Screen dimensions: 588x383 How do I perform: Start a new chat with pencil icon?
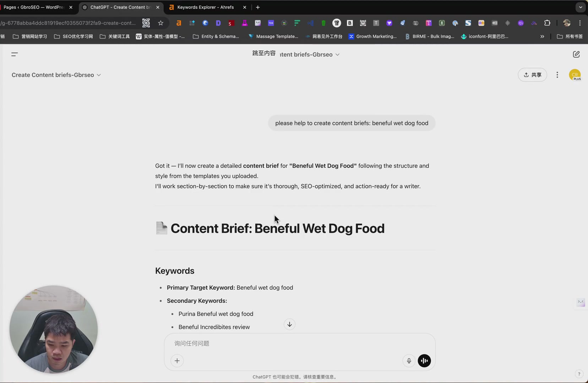click(x=576, y=54)
